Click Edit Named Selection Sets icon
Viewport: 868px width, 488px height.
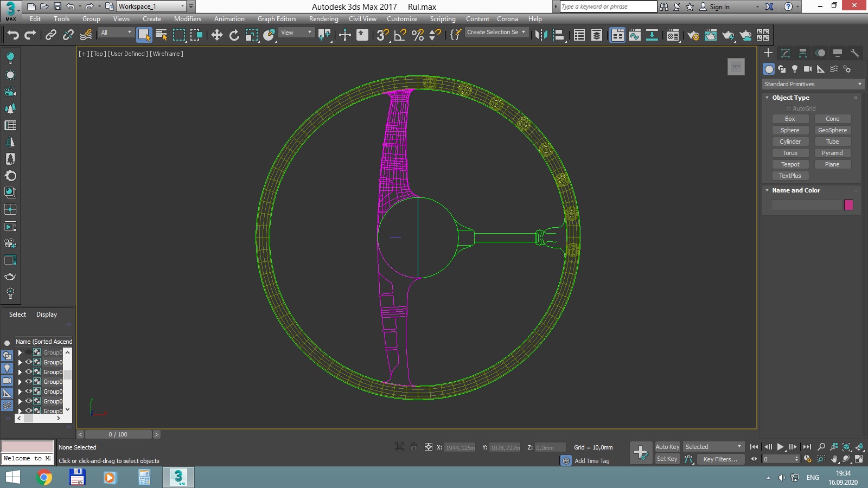pyautogui.click(x=456, y=35)
